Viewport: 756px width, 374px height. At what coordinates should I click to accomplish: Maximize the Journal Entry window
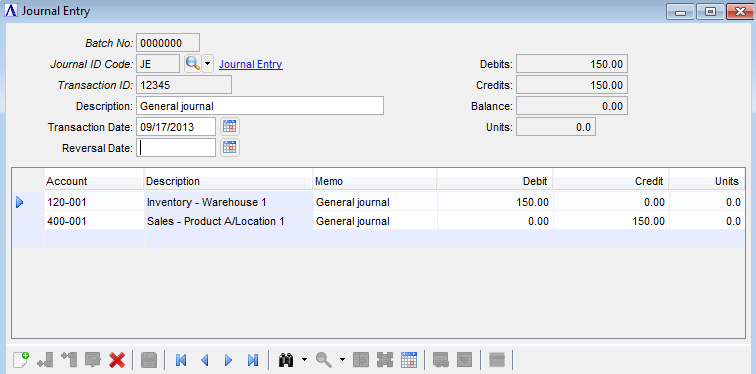[x=710, y=12]
